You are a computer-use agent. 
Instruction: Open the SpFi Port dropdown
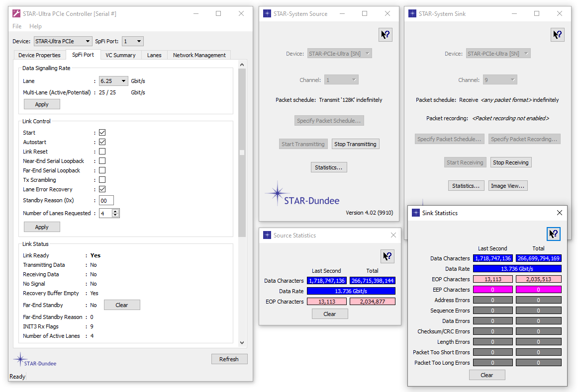tap(133, 41)
